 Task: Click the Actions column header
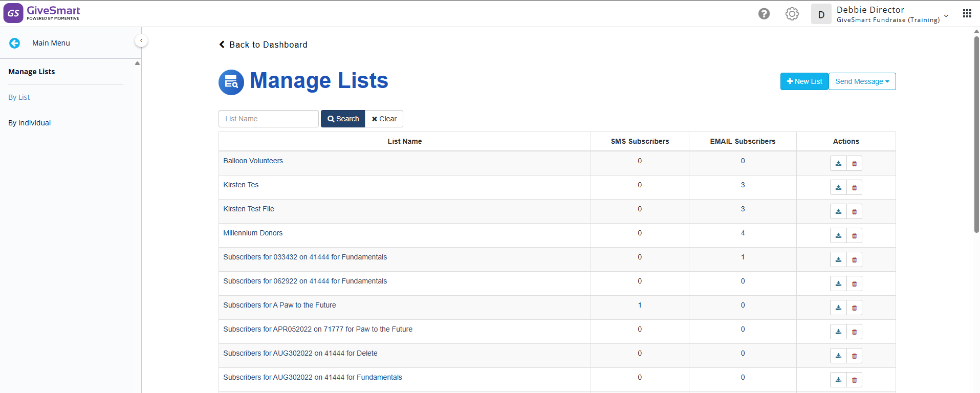[x=846, y=141]
